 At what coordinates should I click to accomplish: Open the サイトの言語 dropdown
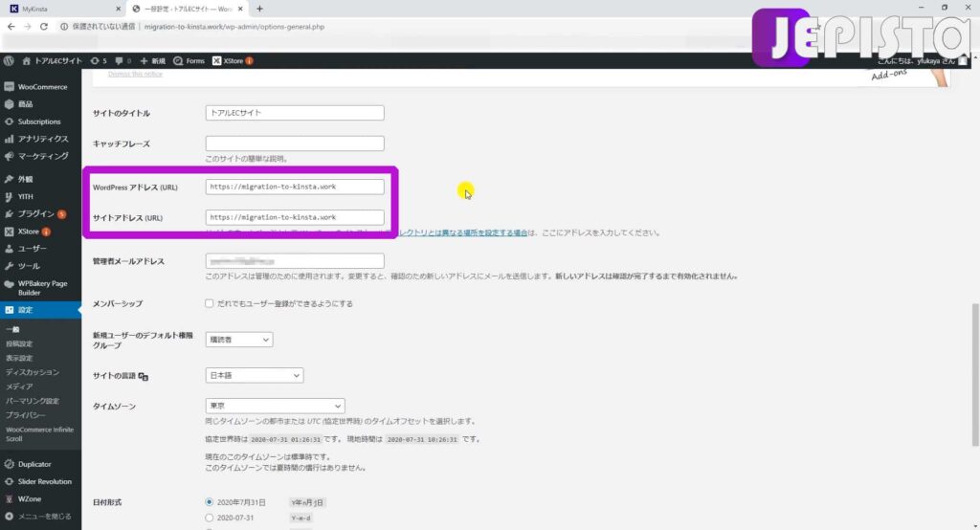coord(254,376)
